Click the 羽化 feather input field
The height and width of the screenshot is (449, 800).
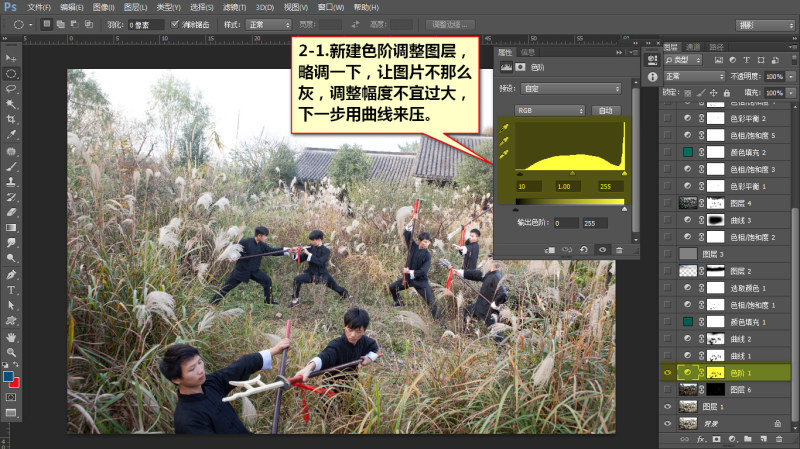point(145,24)
